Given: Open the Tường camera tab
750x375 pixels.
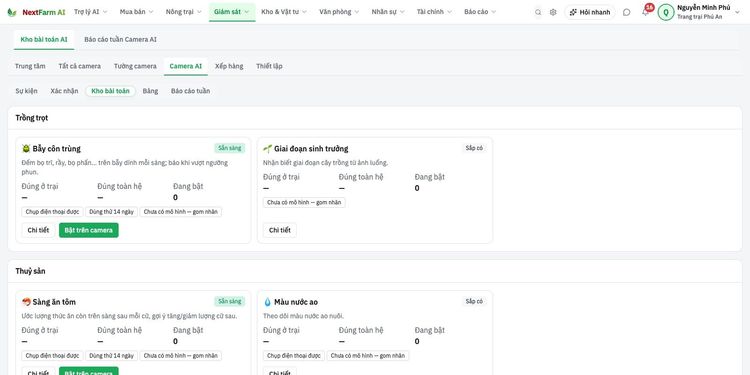Looking at the screenshot, I should click(x=135, y=66).
